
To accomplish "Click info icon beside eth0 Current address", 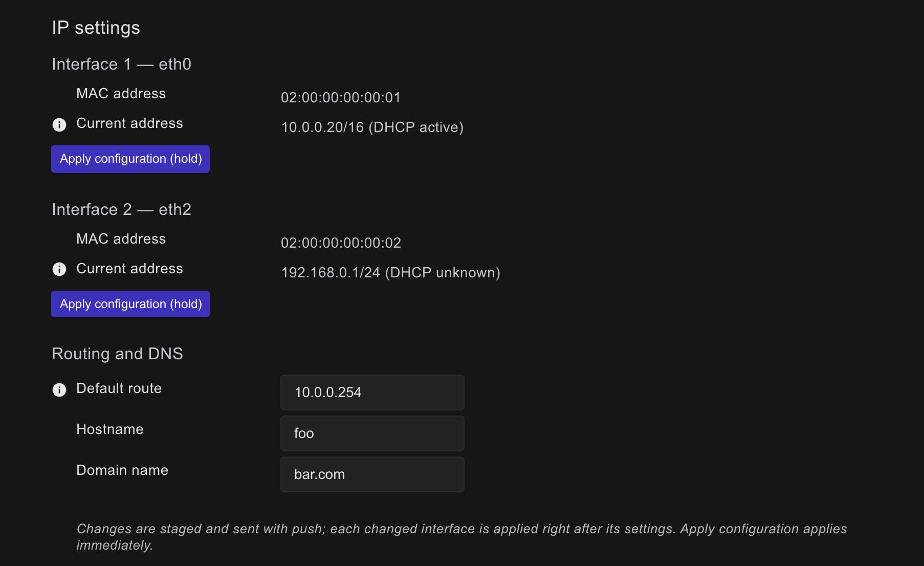I will click(59, 125).
